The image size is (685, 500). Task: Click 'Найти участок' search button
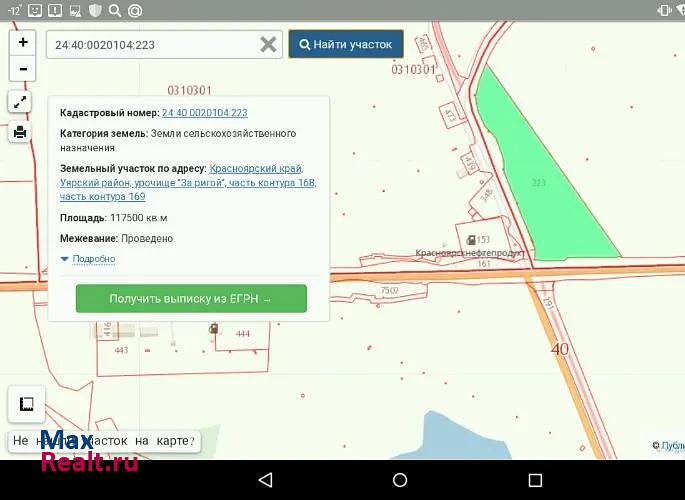(x=346, y=45)
